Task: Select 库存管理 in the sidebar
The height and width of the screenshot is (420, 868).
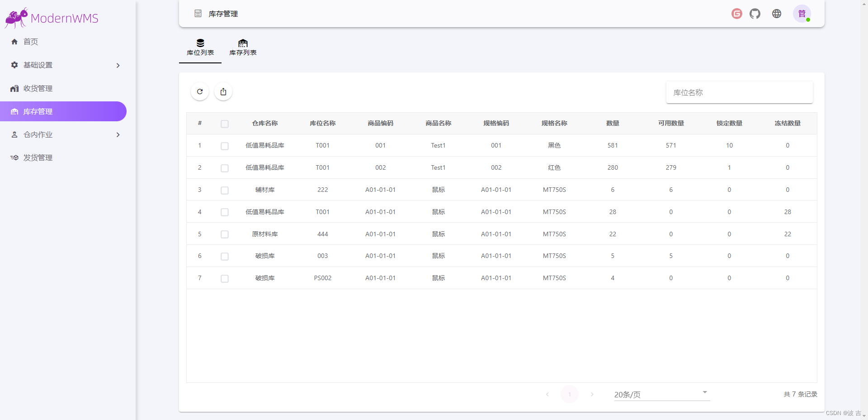Action: pos(63,111)
